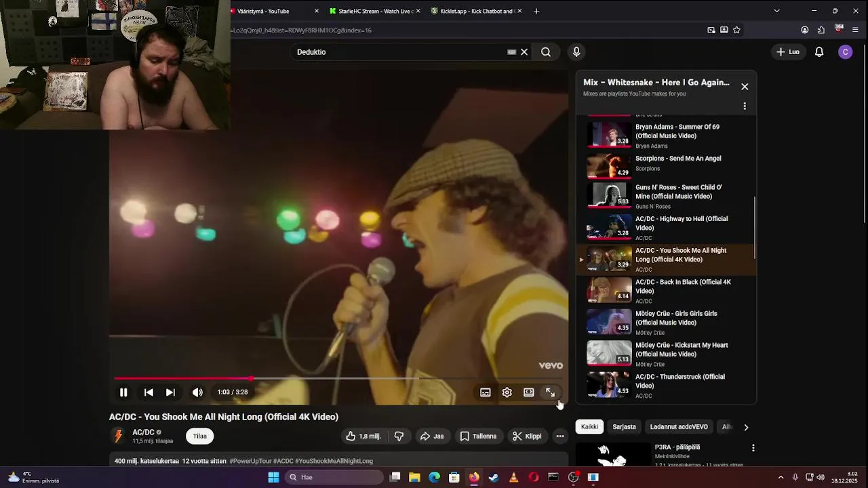Show hidden system tray icons

(781, 477)
